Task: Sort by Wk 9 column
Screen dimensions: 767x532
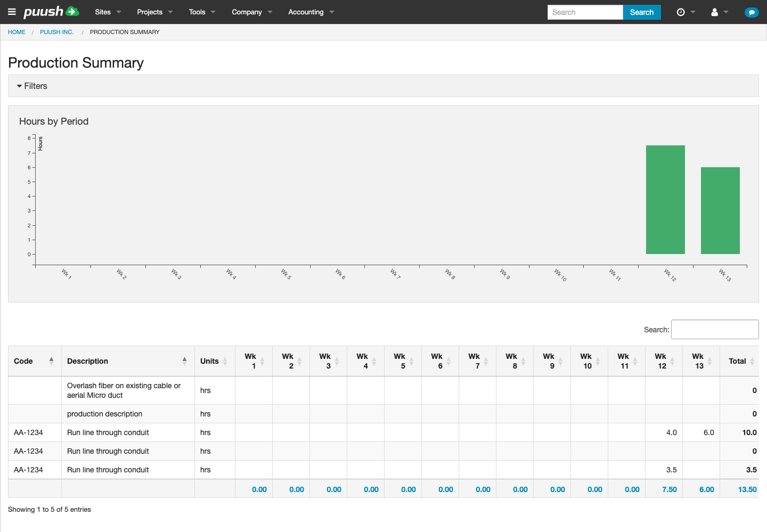Action: [552, 361]
